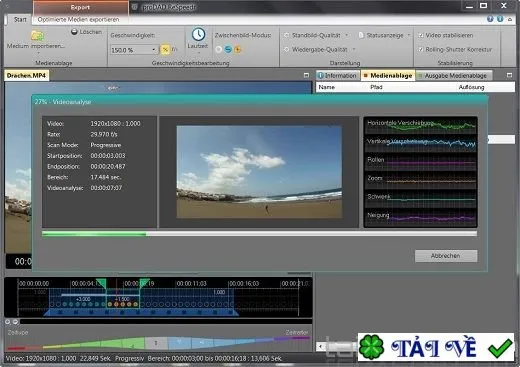Open the Export tab
Image resolution: width=520 pixels, height=367 pixels.
pyautogui.click(x=80, y=7)
